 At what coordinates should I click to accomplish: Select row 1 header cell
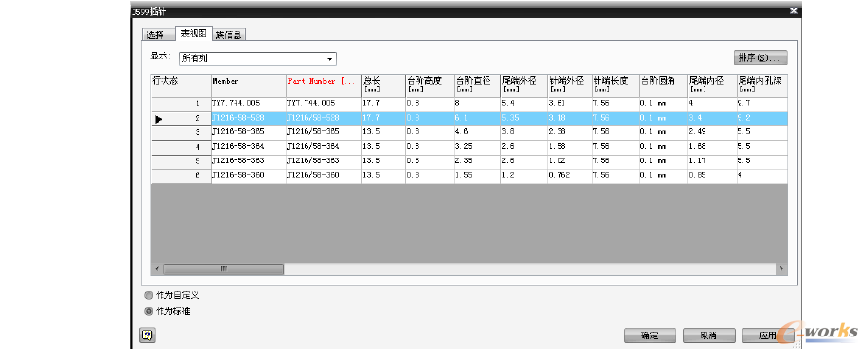coord(181,104)
